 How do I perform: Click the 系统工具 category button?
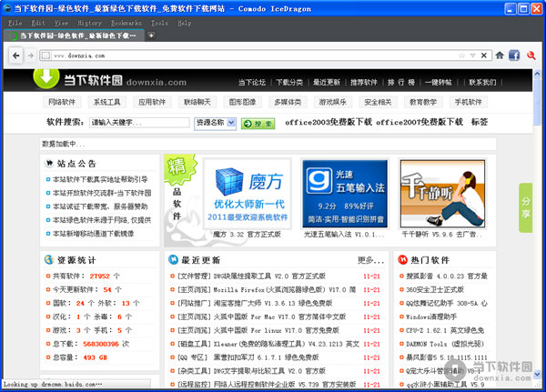(x=107, y=103)
